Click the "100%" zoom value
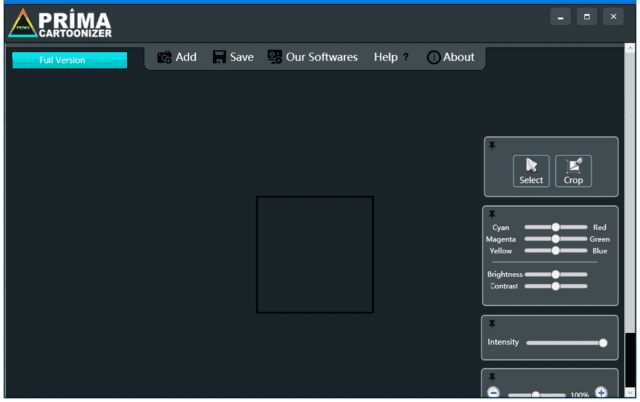The height and width of the screenshot is (402, 640). pyautogui.click(x=580, y=395)
